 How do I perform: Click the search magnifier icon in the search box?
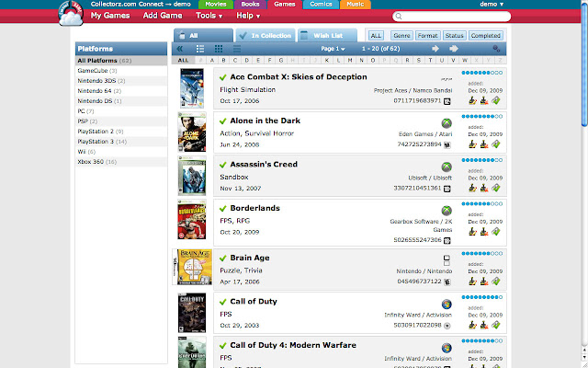(399, 17)
